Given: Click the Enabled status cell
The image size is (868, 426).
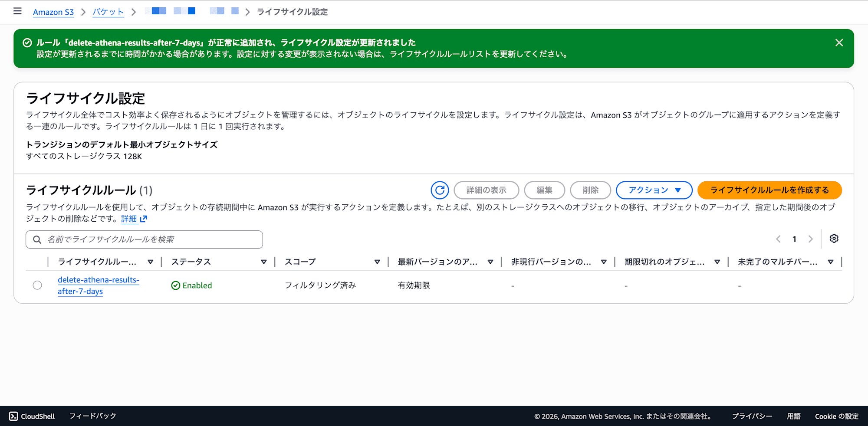Looking at the screenshot, I should 191,285.
